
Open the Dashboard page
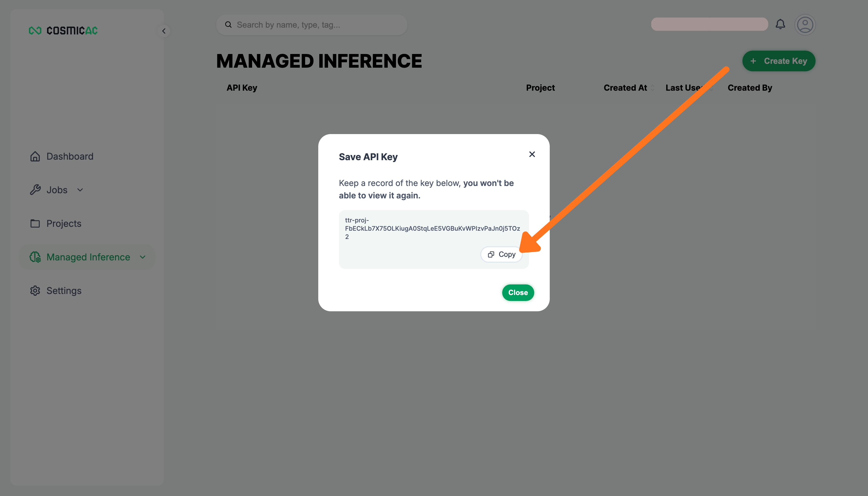(70, 156)
